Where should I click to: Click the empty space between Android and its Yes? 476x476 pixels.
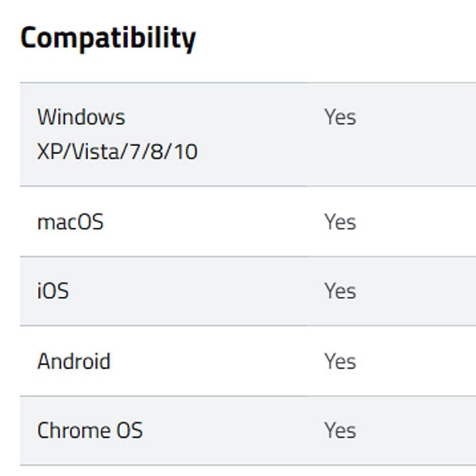216,362
